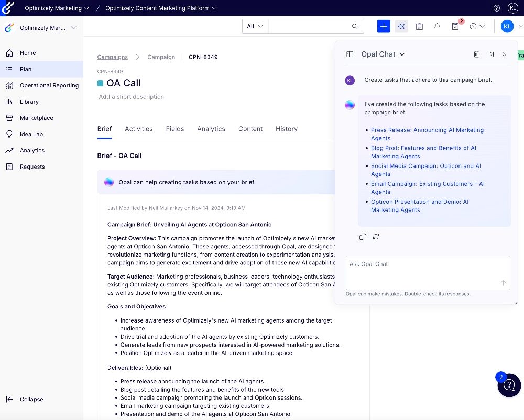This screenshot has width=524, height=420.
Task: Click the top search text field
Action: [x=309, y=26]
